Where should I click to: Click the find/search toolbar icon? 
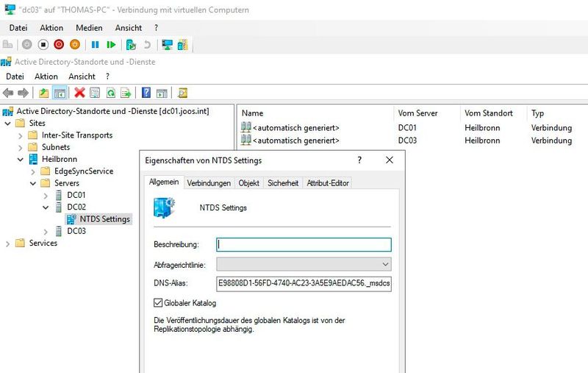point(182,93)
